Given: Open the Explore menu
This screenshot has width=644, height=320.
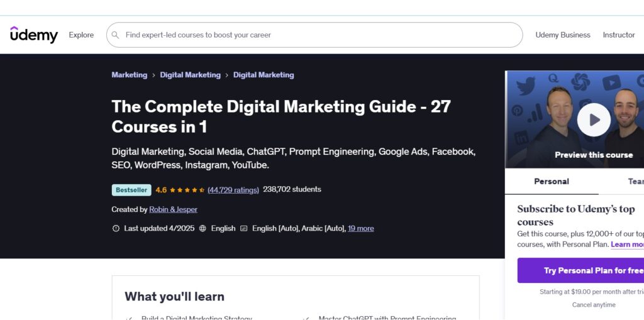Looking at the screenshot, I should tap(81, 35).
